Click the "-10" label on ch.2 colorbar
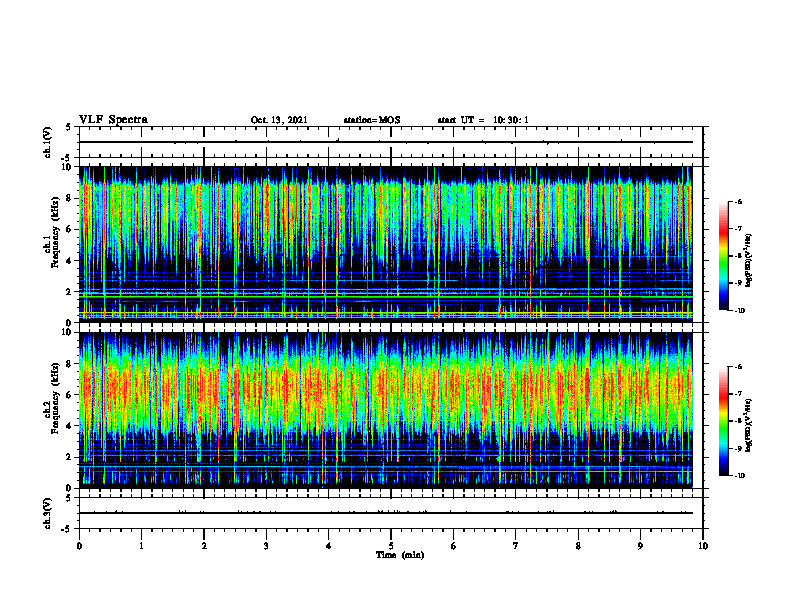Screen dimensions: 792x612 [740, 476]
